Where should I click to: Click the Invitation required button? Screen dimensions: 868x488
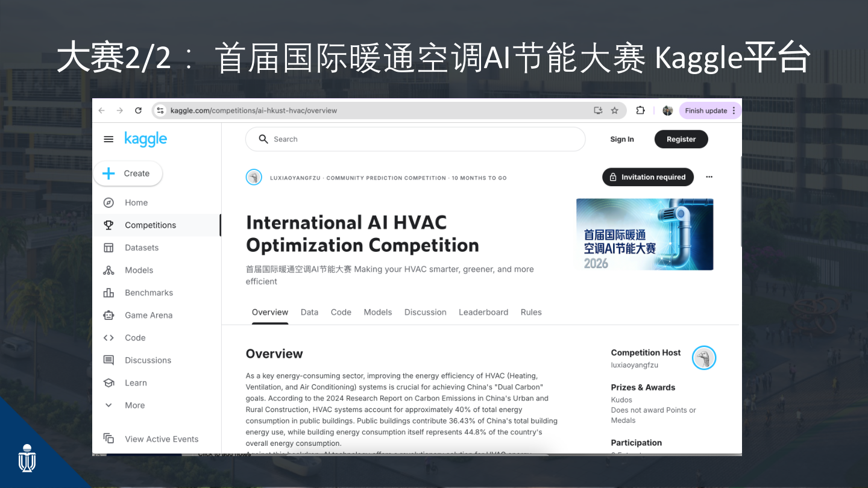tap(648, 177)
